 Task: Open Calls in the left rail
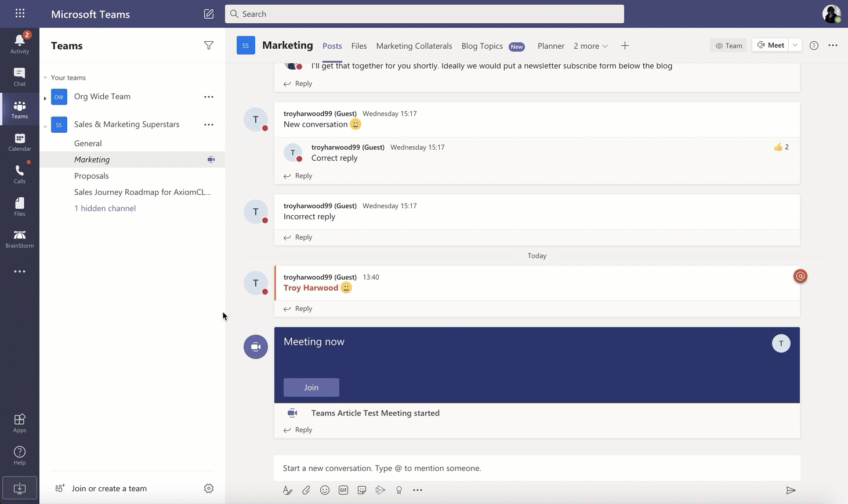click(x=20, y=174)
